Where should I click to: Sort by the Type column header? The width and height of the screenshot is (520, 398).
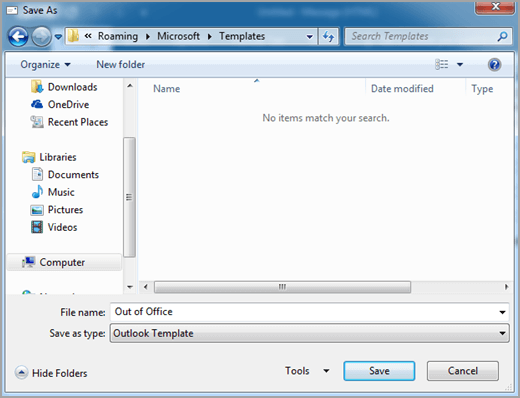point(482,89)
